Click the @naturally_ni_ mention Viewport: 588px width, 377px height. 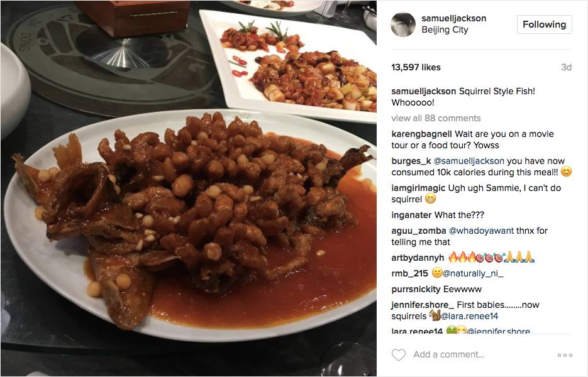pyautogui.click(x=473, y=273)
